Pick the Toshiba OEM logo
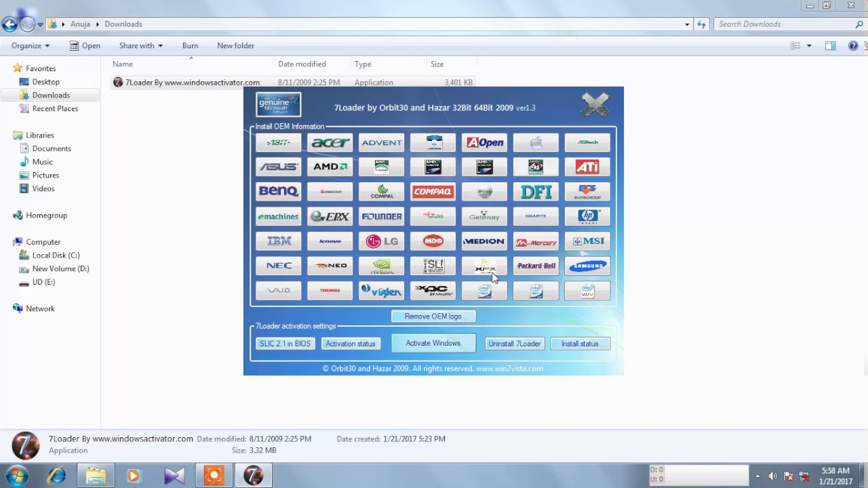Screen dimensions: 868x488 pyautogui.click(x=330, y=290)
